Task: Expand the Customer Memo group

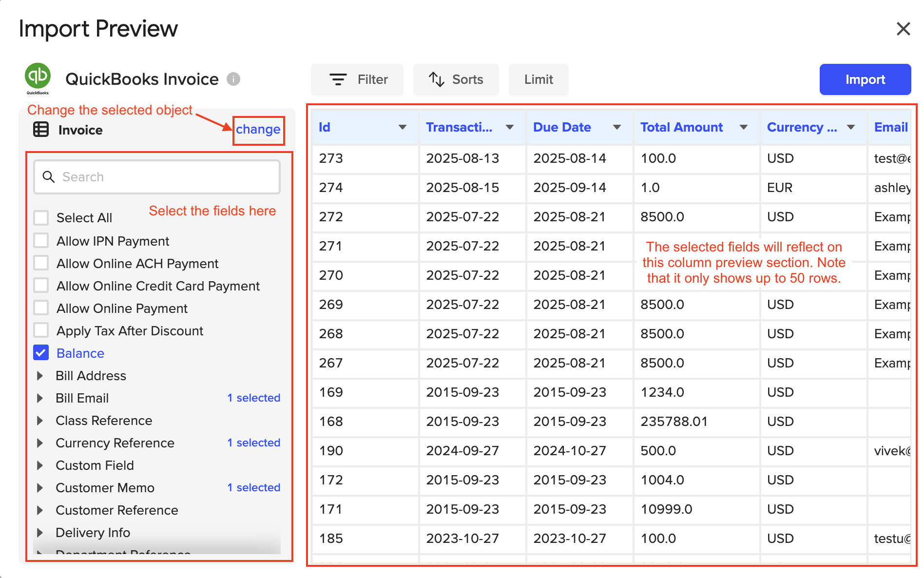Action: [x=40, y=488]
